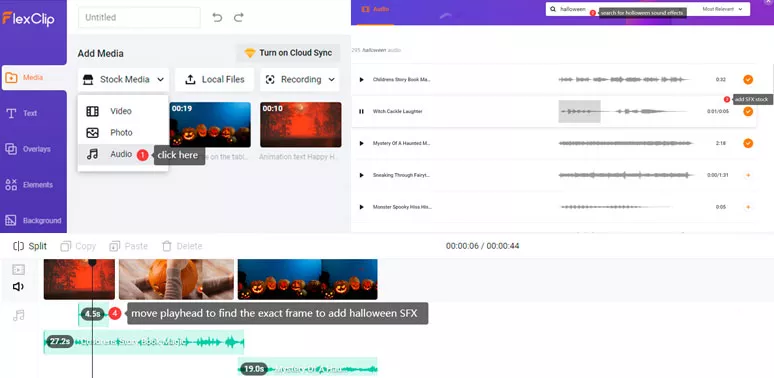Viewport: 774px width, 378px height.
Task: Split the clip at the playhead
Action: point(30,246)
